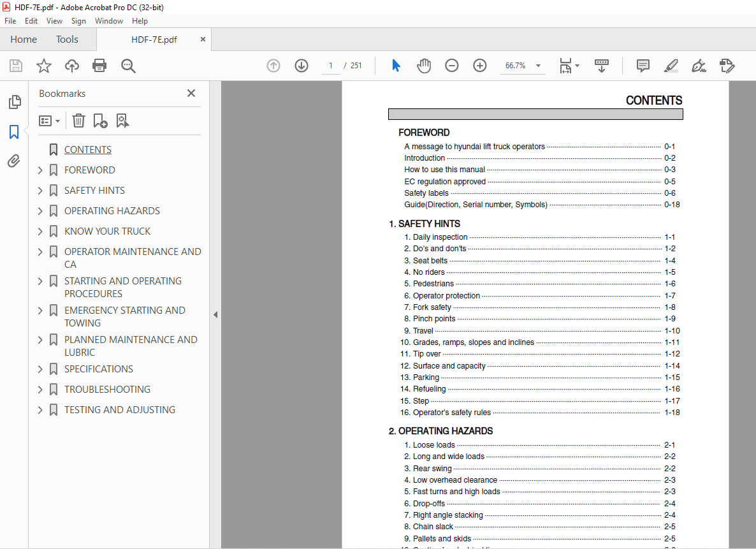
Task: Expand TESTING AND ADJUSTING bookmark
Action: [40, 410]
